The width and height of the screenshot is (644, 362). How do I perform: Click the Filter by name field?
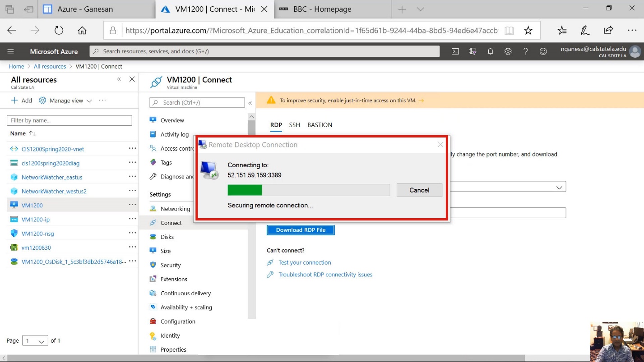coord(69,120)
